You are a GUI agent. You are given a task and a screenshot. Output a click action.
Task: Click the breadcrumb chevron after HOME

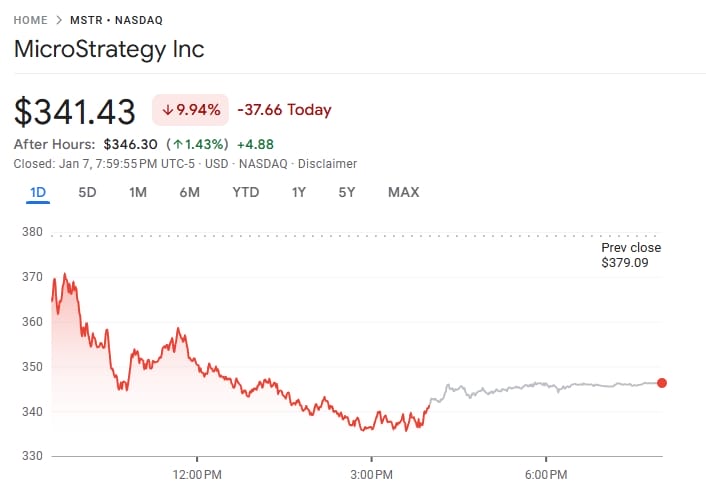click(59, 20)
